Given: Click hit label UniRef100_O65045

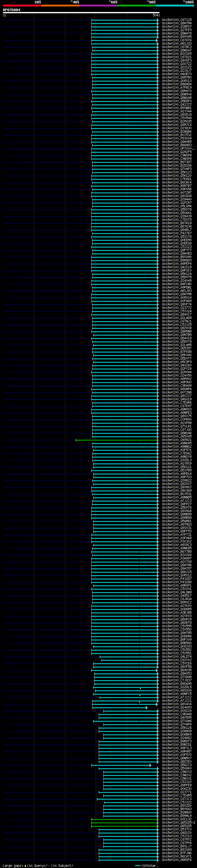Looking at the screenshot, I should point(177,436).
